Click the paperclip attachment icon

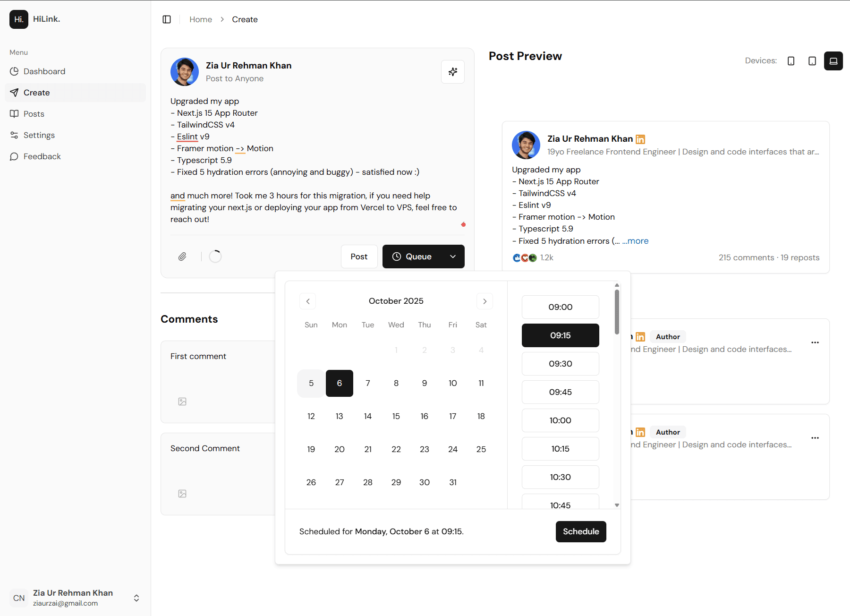point(182,257)
